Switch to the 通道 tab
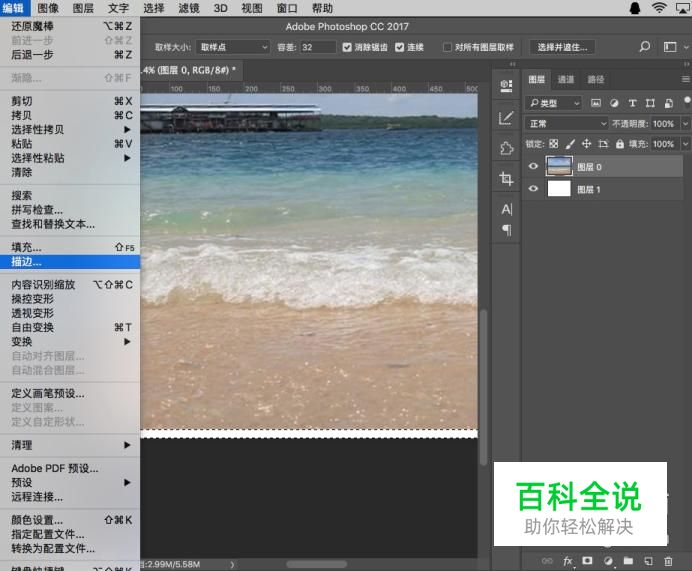This screenshot has height=571, width=692. click(x=566, y=79)
